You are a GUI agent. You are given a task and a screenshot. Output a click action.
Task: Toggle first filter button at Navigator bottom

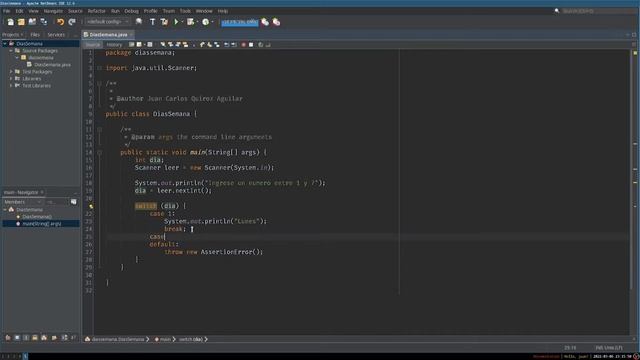8,338
